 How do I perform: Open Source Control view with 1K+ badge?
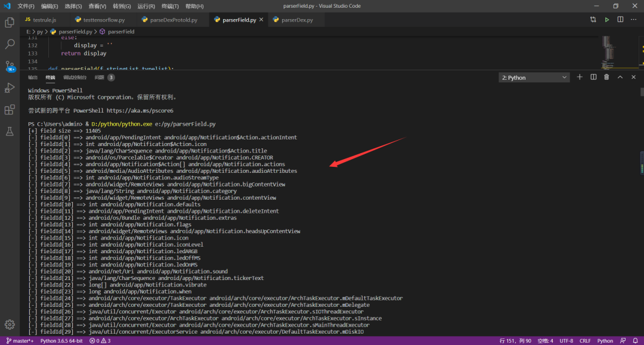[10, 66]
